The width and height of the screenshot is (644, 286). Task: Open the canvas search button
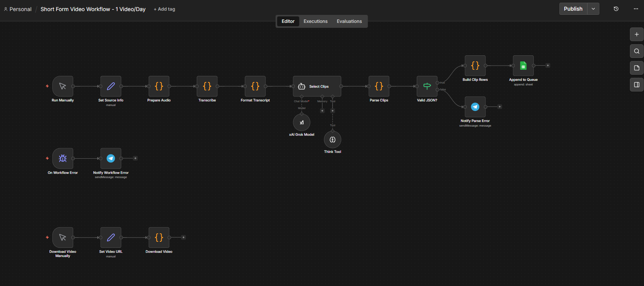click(636, 51)
